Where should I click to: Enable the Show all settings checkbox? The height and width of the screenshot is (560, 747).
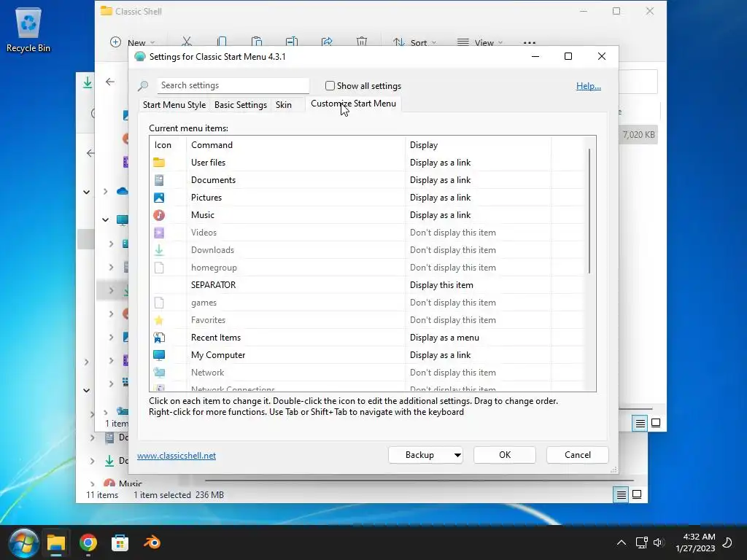click(330, 86)
